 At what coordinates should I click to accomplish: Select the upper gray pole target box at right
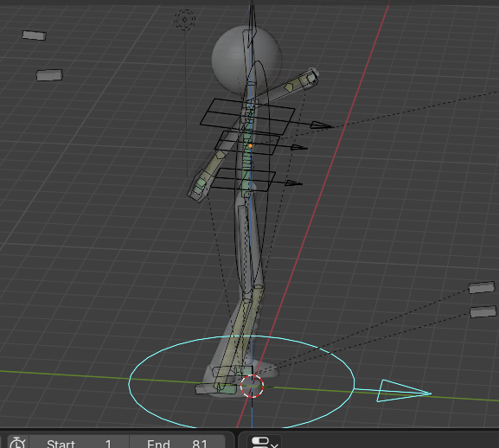coord(482,287)
